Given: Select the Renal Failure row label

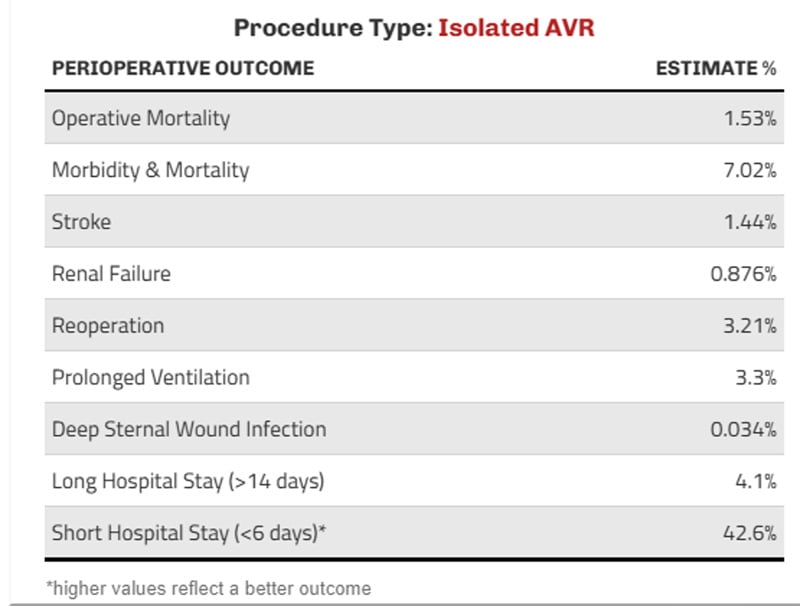Looking at the screenshot, I should [x=111, y=273].
